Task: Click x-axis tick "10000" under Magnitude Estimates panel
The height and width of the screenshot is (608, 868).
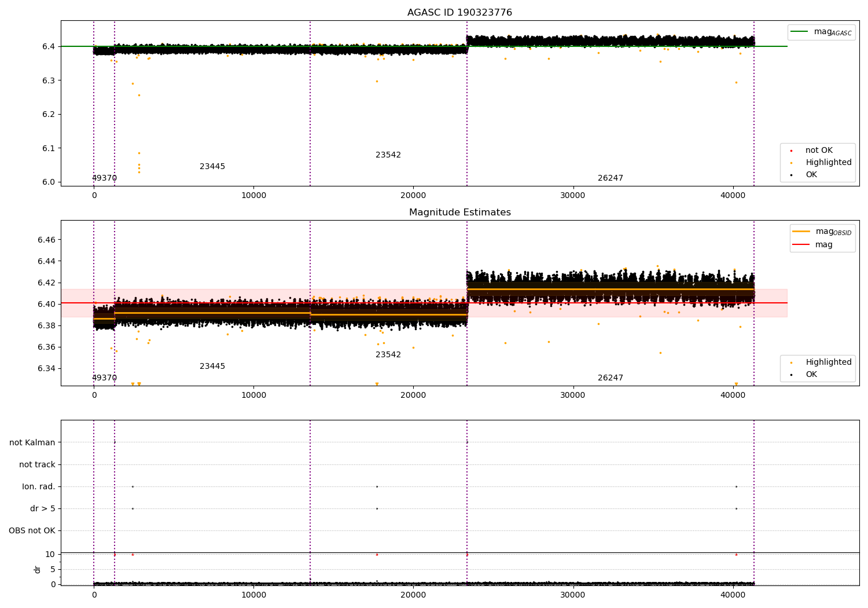Action: (253, 395)
